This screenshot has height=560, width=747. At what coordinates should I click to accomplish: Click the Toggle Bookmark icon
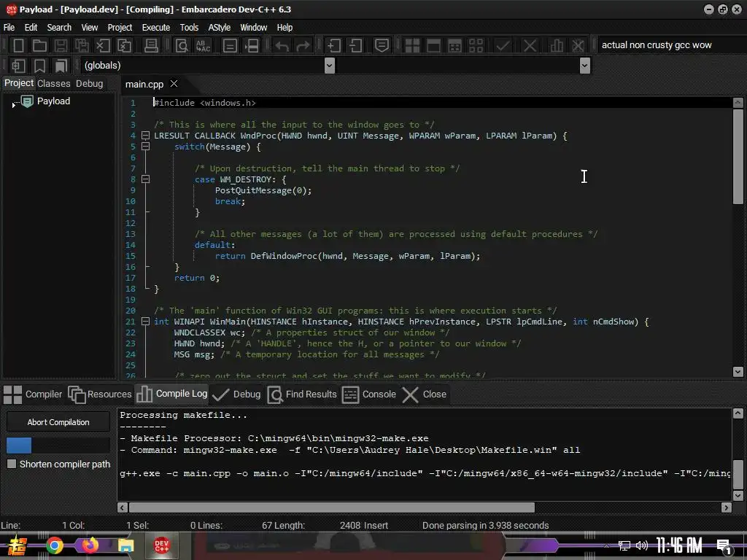[39, 65]
